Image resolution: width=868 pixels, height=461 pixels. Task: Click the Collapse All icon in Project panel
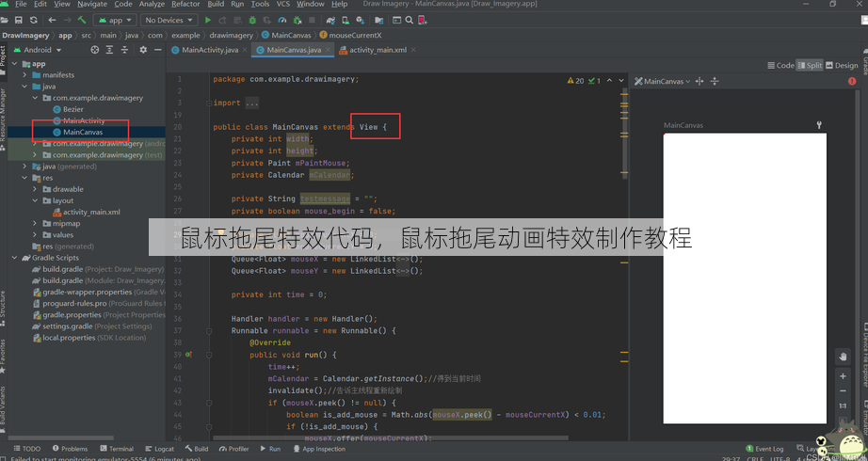(124, 50)
